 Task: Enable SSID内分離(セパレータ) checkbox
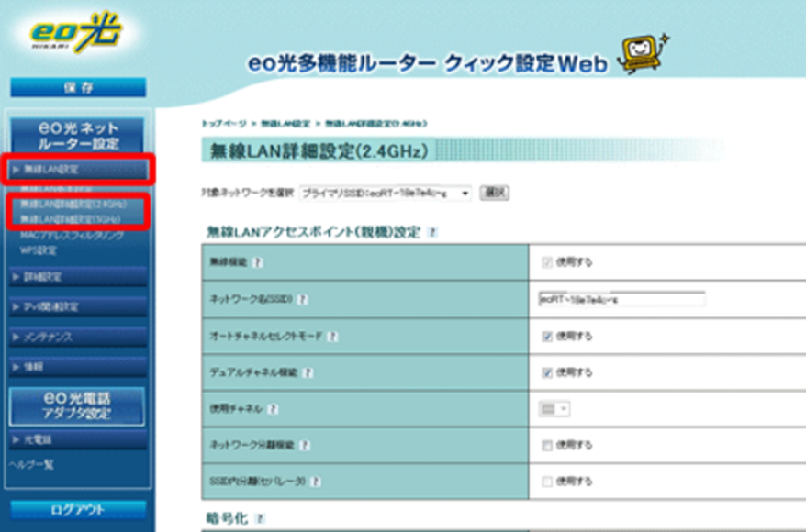547,482
